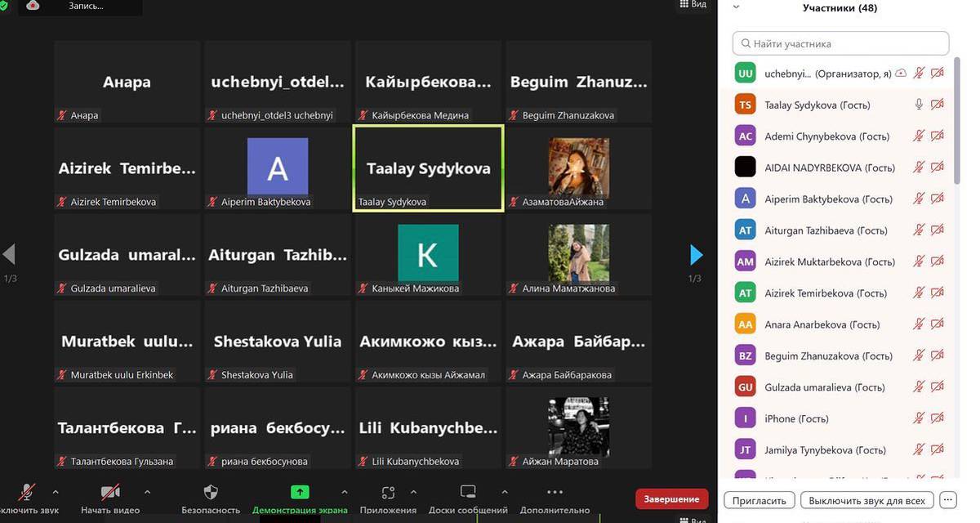
Task: Click Выключить звук для всех button
Action: pos(866,500)
